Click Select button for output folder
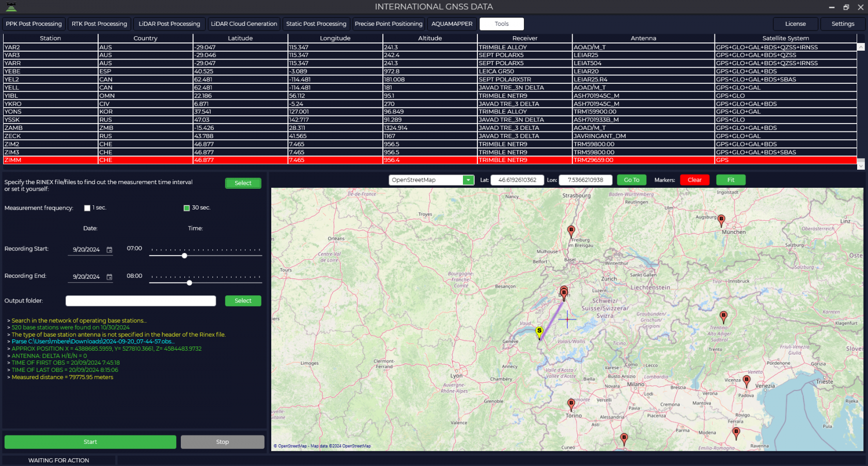The width and height of the screenshot is (868, 466). pos(243,301)
